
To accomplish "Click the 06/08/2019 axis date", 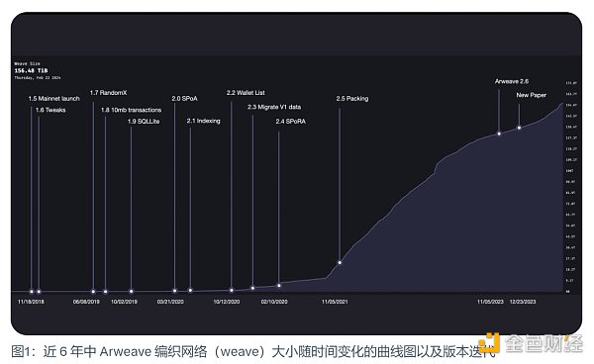I will [x=86, y=302].
